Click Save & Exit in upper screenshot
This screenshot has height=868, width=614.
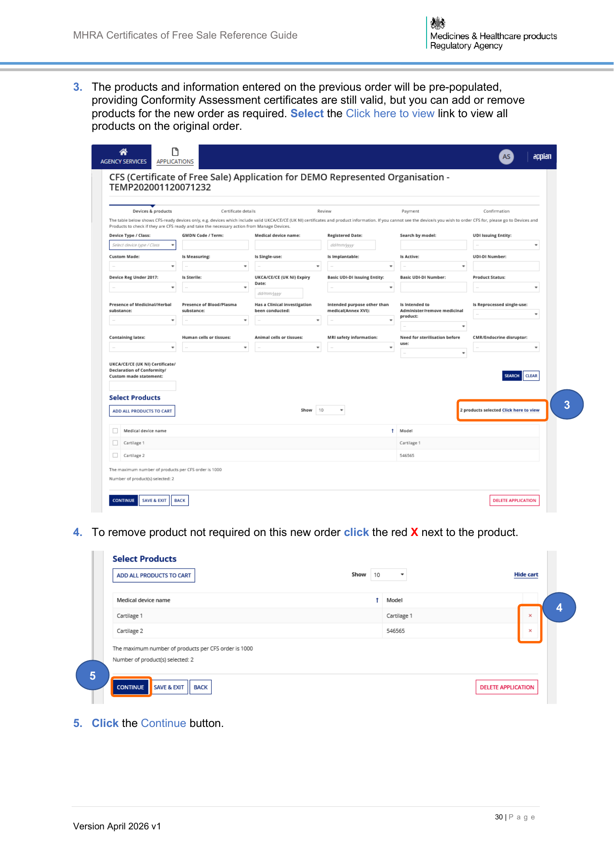pyautogui.click(x=154, y=500)
